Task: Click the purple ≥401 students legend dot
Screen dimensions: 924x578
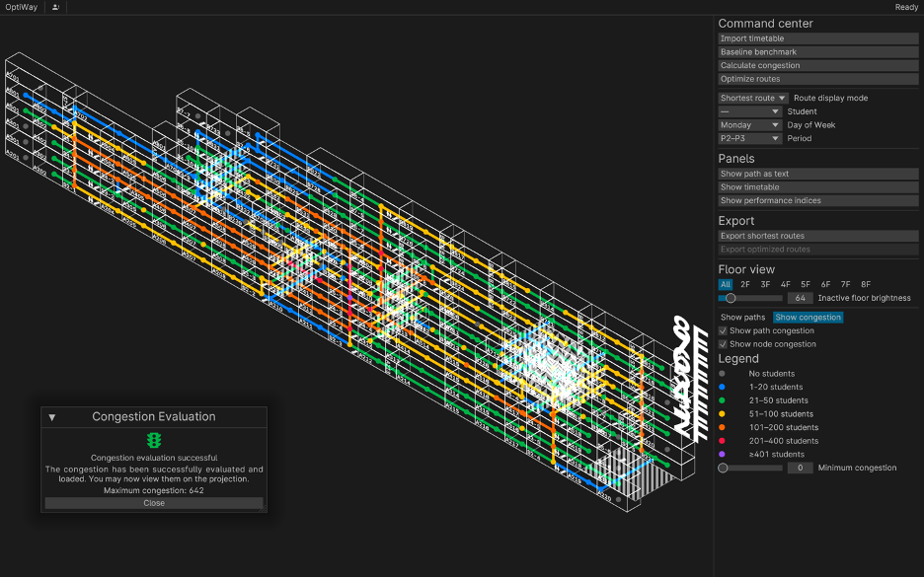Action: pyautogui.click(x=722, y=455)
